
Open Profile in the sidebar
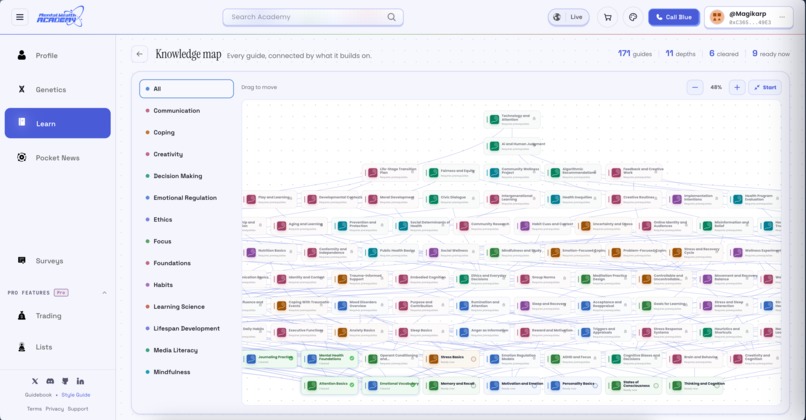click(58, 55)
